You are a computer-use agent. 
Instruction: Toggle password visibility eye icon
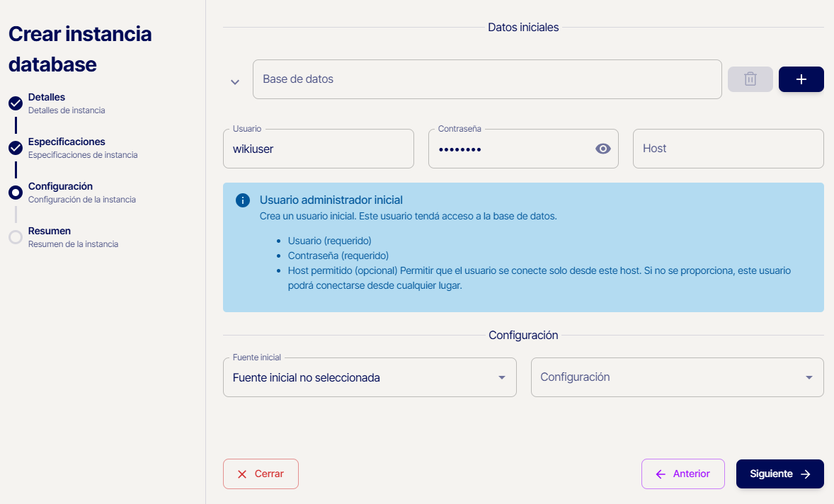coord(602,149)
